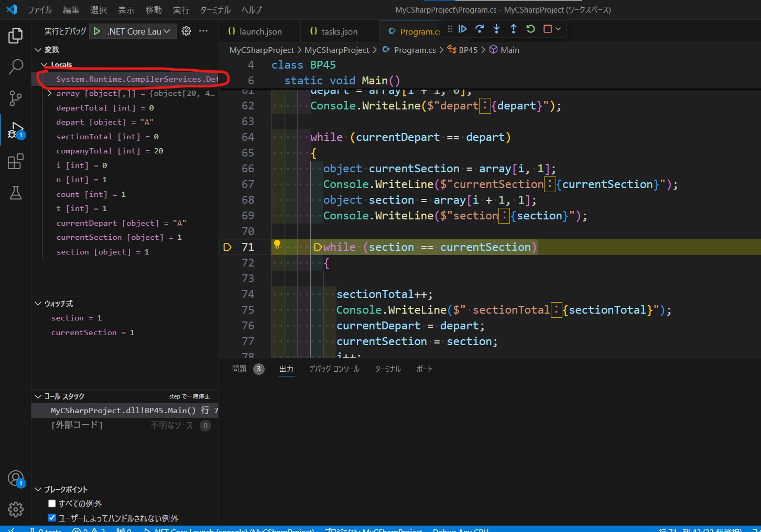Uncheck ユーザーによってハンドルされない例外
Viewport: 761px width, 532px height.
(52, 517)
